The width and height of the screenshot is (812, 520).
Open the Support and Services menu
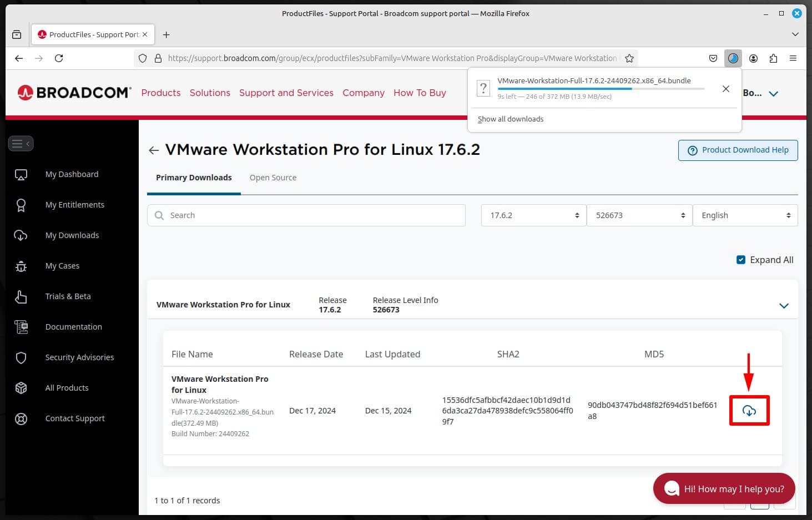(x=286, y=93)
